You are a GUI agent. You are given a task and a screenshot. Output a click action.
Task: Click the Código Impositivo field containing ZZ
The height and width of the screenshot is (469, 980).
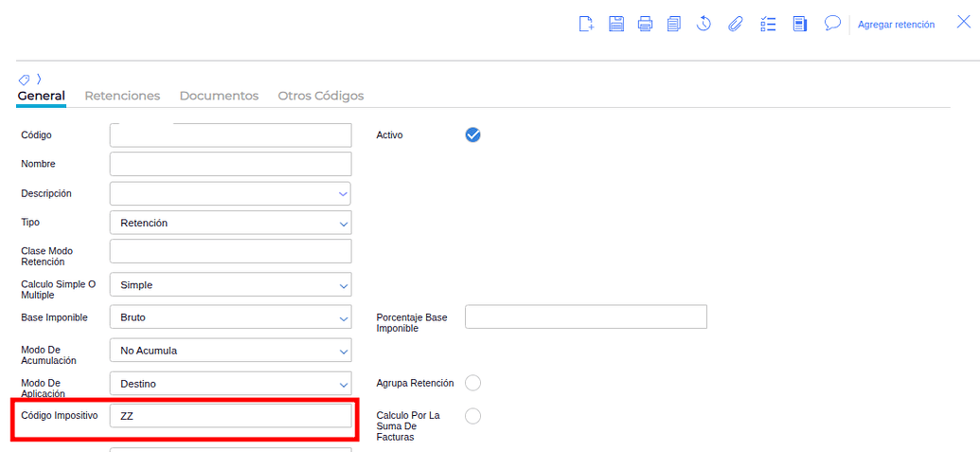[x=230, y=416]
